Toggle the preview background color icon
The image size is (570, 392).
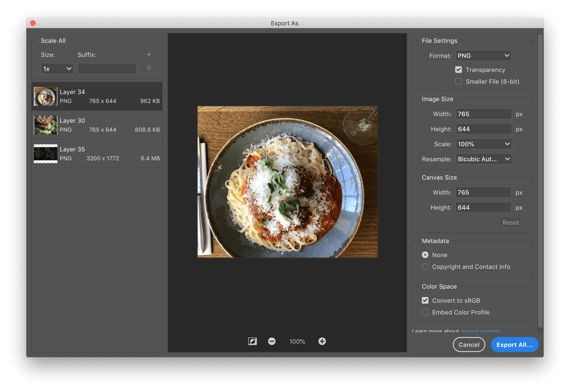pos(252,341)
